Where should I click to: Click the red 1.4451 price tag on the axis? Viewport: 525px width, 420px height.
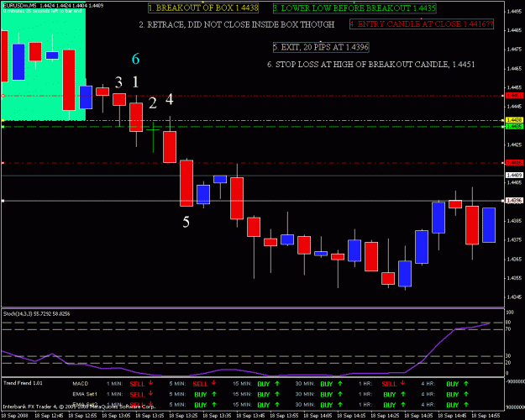pos(514,96)
